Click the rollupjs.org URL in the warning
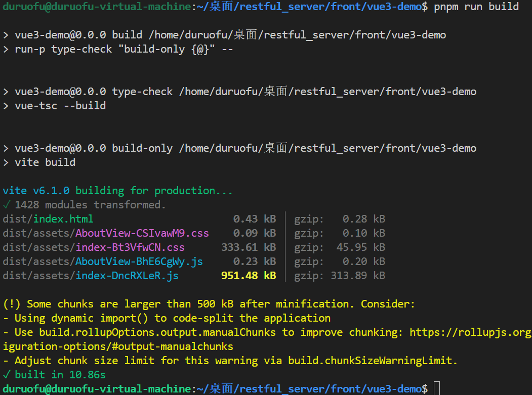532x395 pixels. pos(470,332)
